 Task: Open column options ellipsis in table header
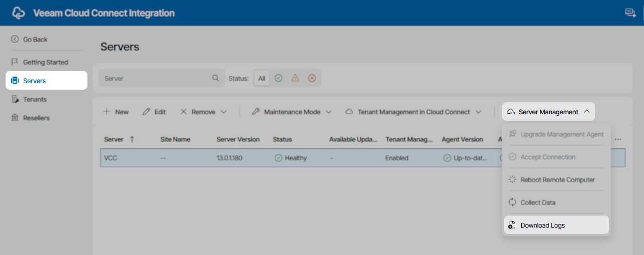618,139
